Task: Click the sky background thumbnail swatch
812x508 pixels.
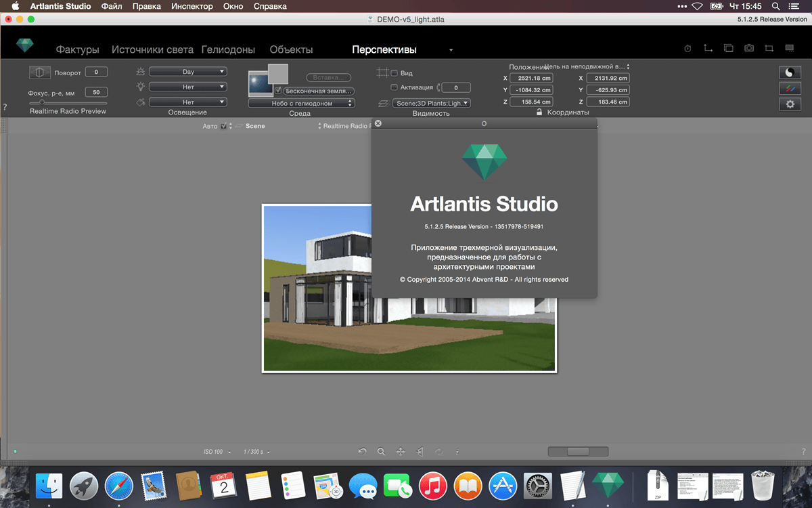Action: click(x=261, y=83)
